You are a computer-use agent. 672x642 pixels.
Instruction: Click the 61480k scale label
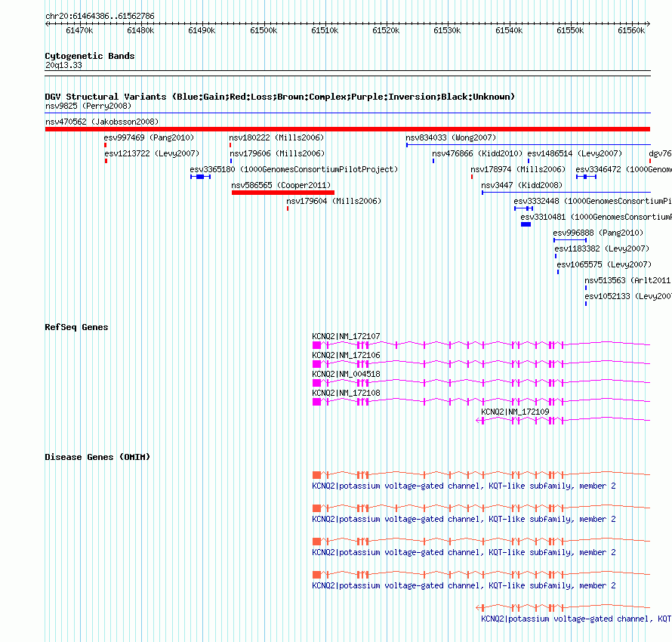pos(140,30)
